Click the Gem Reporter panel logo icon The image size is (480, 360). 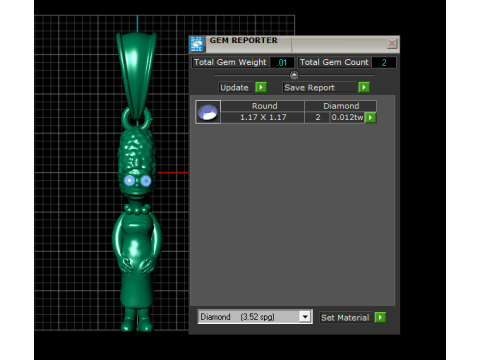coord(197,44)
